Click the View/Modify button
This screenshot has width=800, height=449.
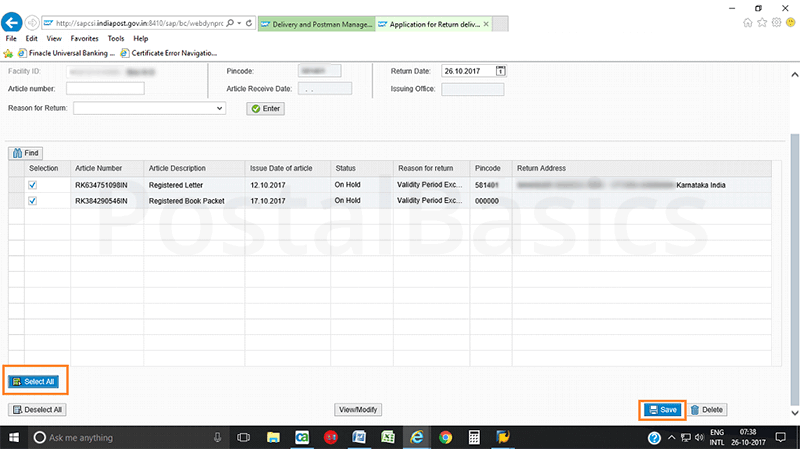tap(357, 410)
